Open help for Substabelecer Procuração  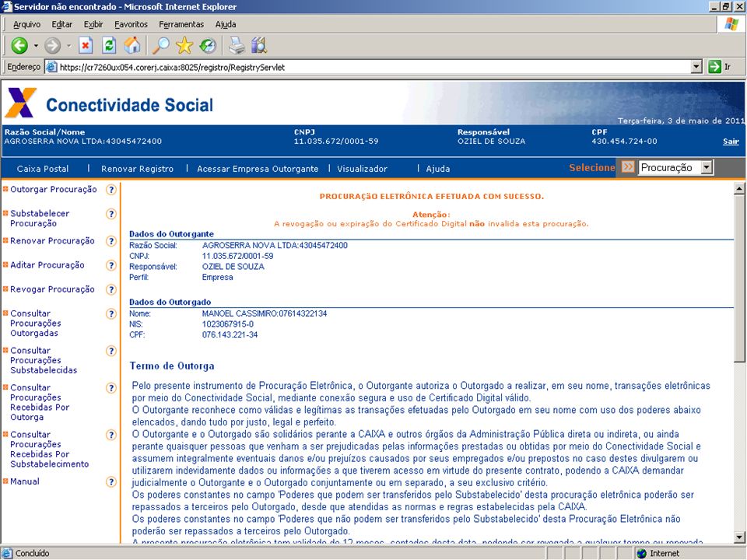(x=111, y=214)
